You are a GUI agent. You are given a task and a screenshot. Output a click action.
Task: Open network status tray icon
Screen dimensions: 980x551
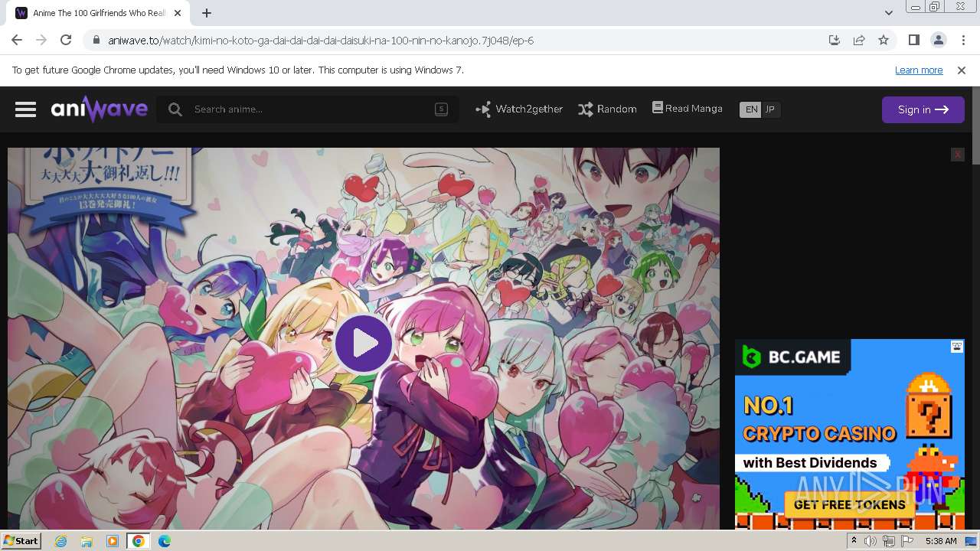point(889,541)
